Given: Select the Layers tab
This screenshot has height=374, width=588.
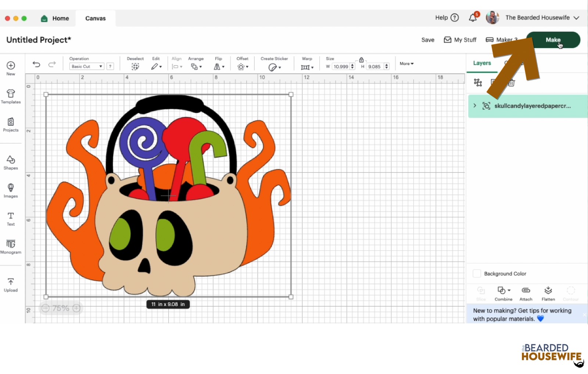Looking at the screenshot, I should click(x=482, y=63).
